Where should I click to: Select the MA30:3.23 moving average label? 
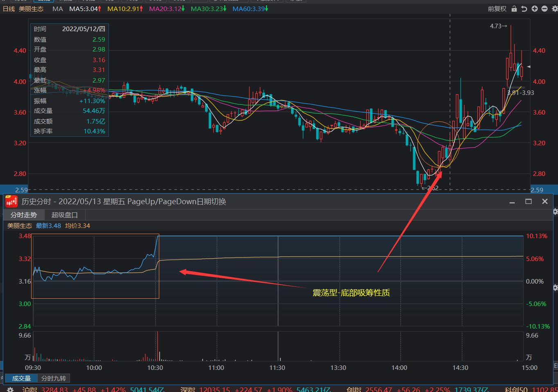[x=209, y=9]
